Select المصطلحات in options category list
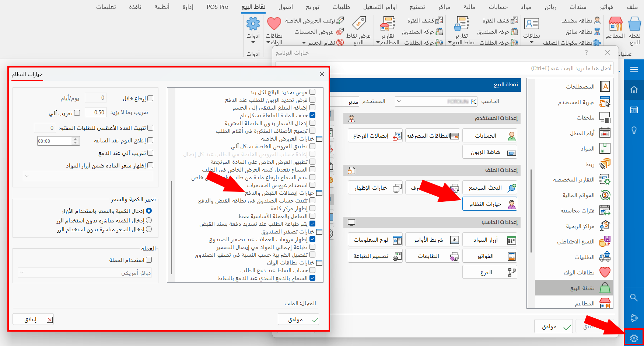The image size is (644, 346). point(573,86)
